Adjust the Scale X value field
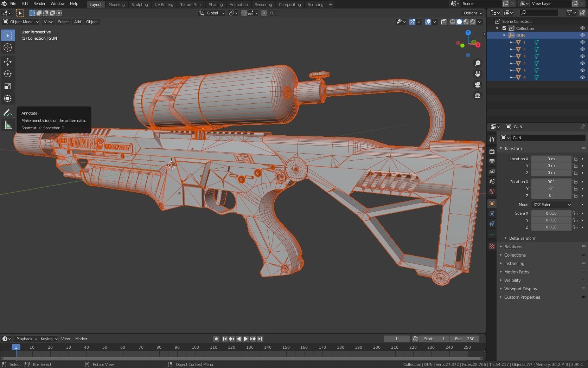Image resolution: width=588 pixels, height=368 pixels. tap(551, 213)
